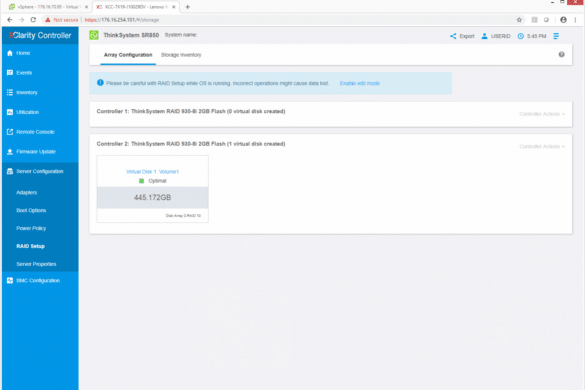Click the Inventory list icon
The image size is (585, 390).
(10, 93)
